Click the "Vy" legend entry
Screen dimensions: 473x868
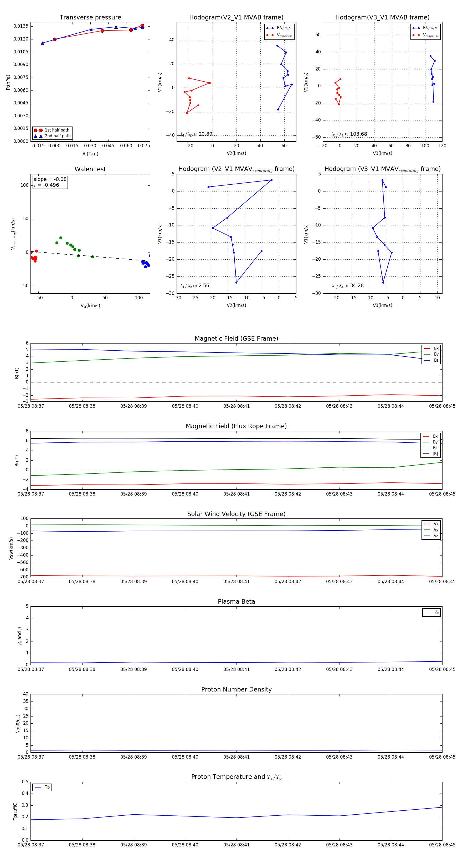431,530
